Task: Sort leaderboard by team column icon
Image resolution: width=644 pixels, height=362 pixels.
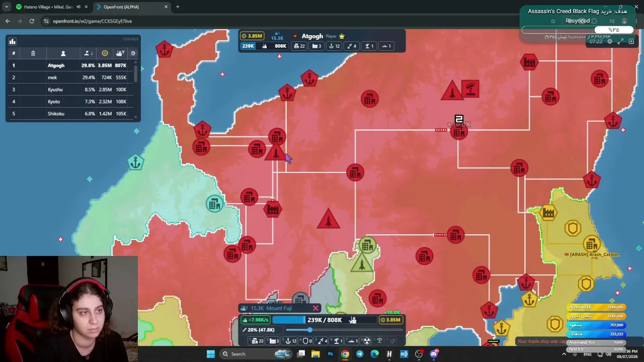Action: (x=33, y=53)
